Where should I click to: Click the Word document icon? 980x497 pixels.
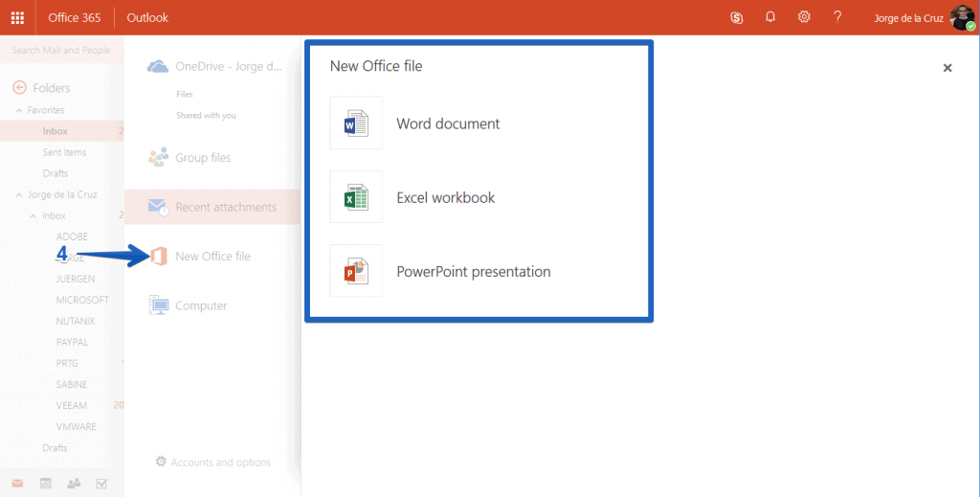tap(356, 124)
